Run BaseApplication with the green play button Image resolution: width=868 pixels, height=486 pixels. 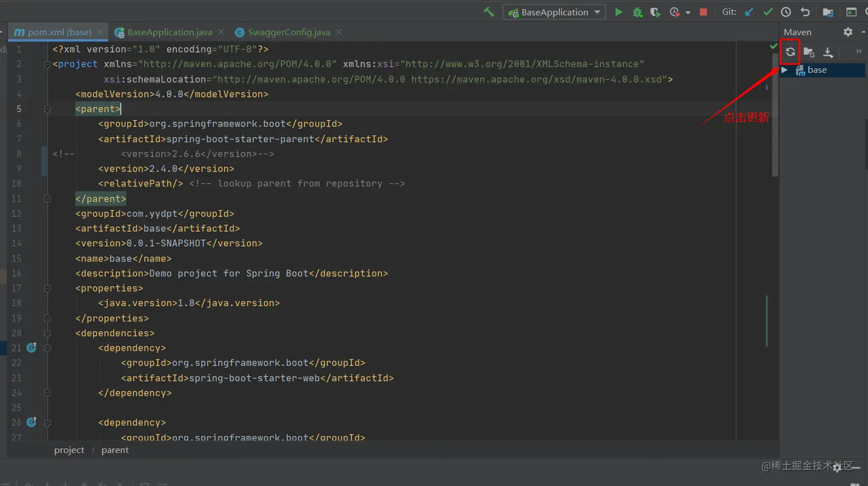pyautogui.click(x=618, y=12)
